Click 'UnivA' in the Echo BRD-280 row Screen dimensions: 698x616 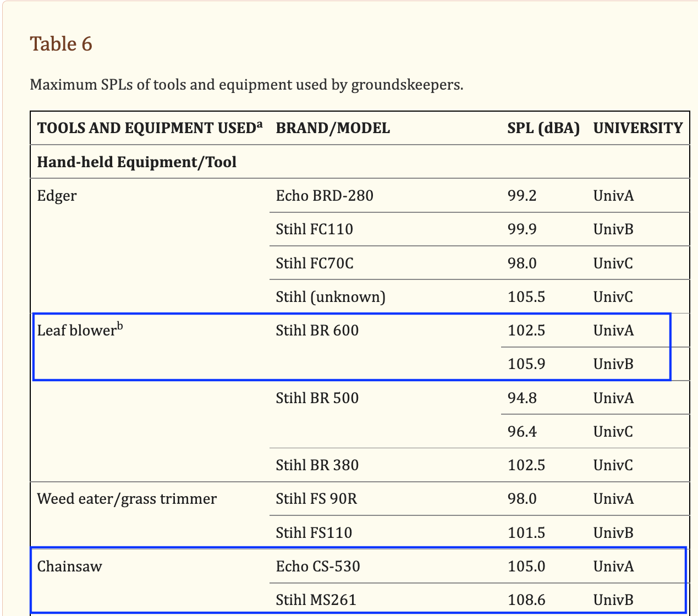tap(613, 196)
